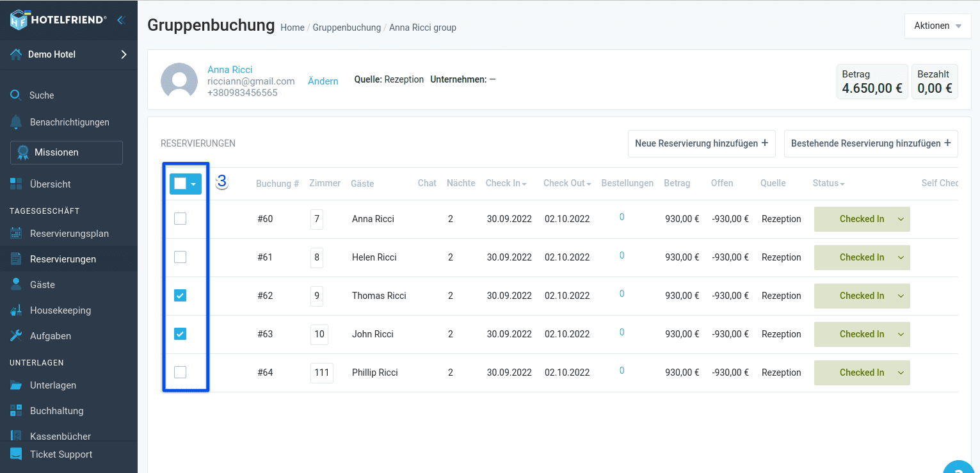
Task: Click Neue Reservierung hinzufügen button
Action: (x=702, y=143)
